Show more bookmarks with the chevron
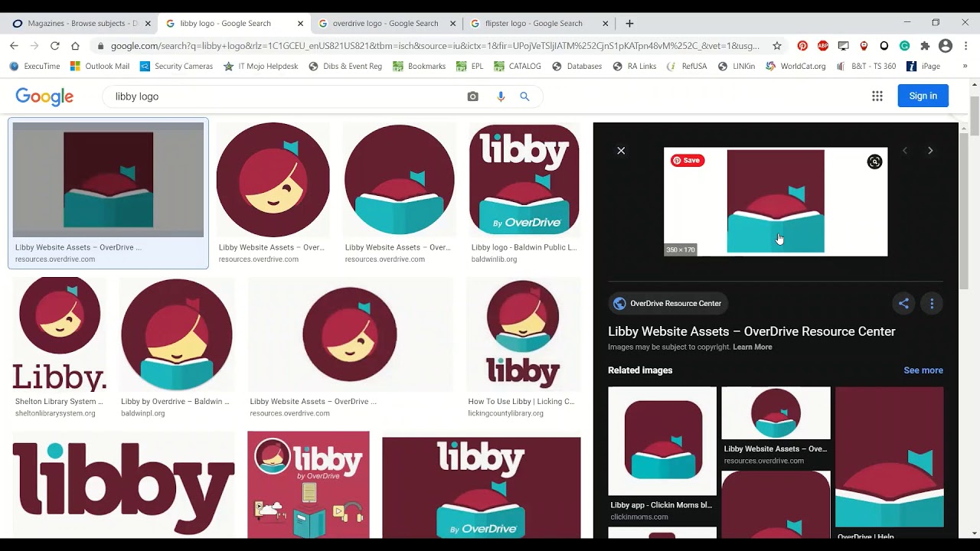Viewport: 980px width, 551px height. click(x=965, y=66)
